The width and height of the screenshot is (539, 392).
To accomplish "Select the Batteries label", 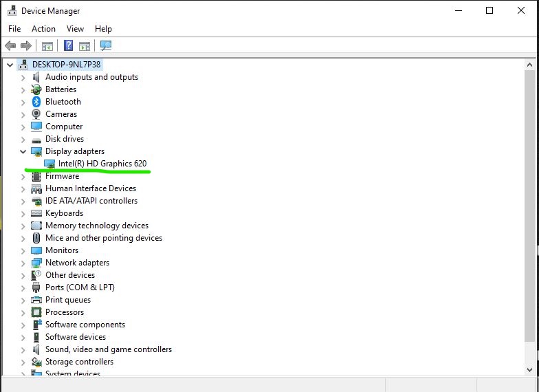I will tap(60, 89).
